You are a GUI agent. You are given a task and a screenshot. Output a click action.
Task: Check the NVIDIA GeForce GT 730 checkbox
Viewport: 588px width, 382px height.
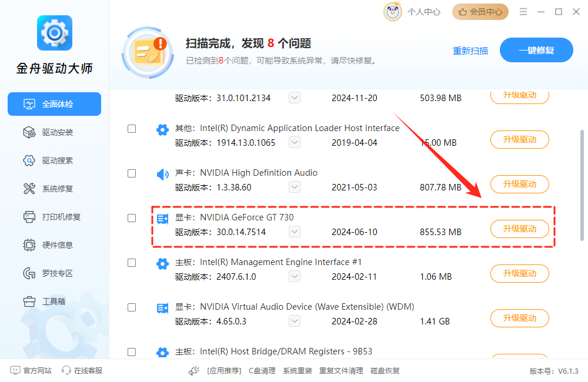(x=132, y=218)
